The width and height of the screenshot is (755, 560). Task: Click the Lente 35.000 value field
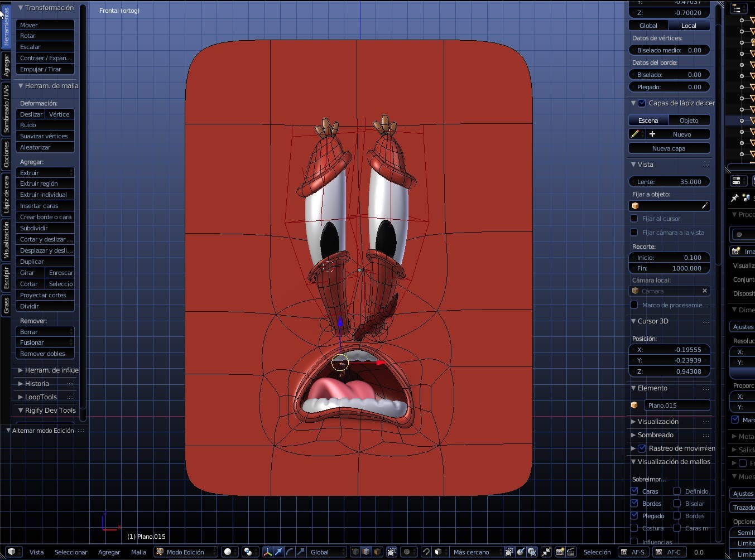click(669, 181)
